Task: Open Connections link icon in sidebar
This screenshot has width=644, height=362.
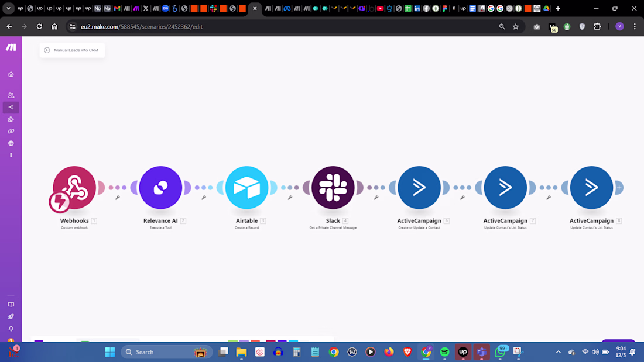Action: click(11, 132)
